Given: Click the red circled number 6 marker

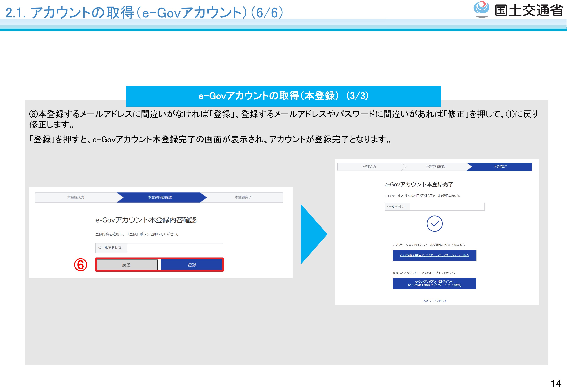Looking at the screenshot, I should tap(81, 265).
